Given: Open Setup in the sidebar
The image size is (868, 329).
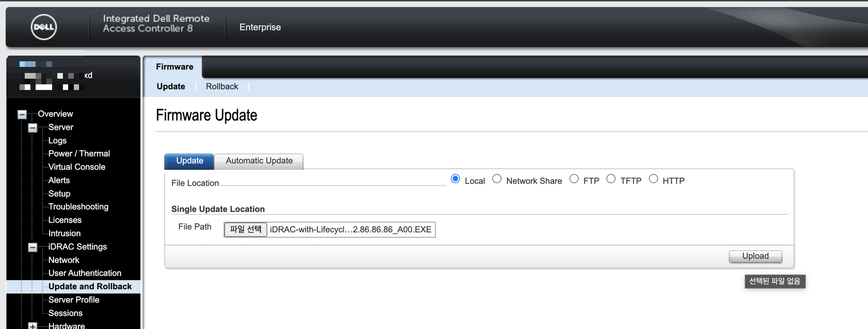Looking at the screenshot, I should click(59, 193).
